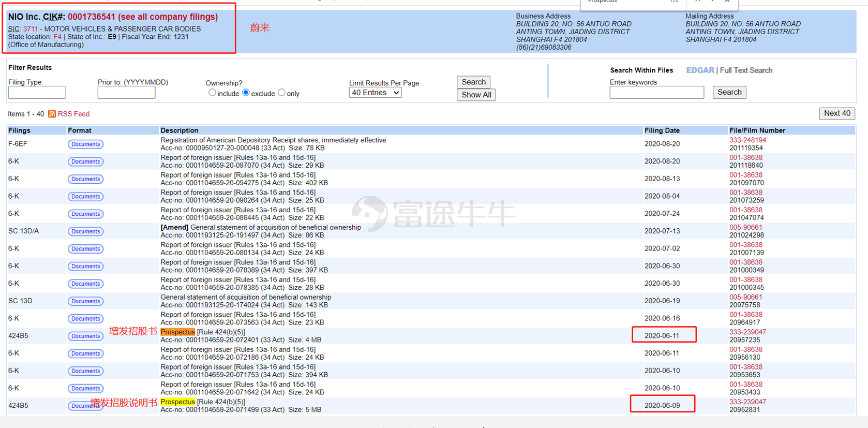This screenshot has height=428, width=868.
Task: Click CIK number 0001736541 link
Action: click(92, 17)
